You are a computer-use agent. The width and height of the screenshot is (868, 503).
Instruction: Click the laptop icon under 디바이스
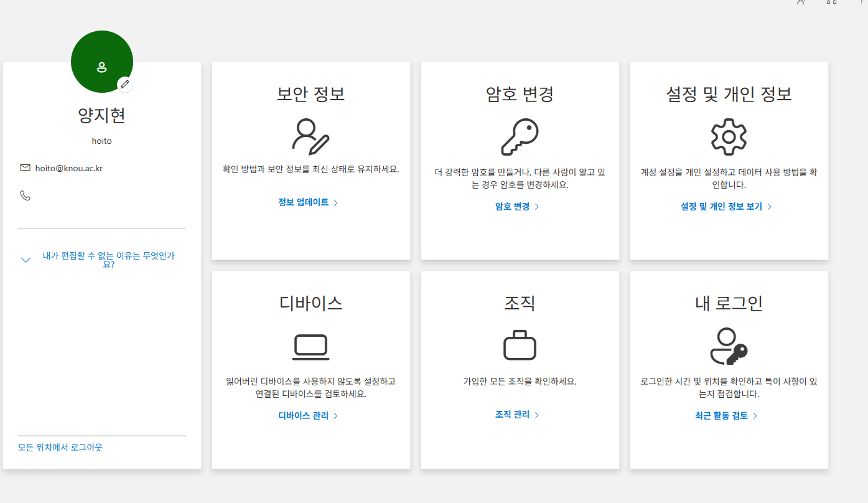click(311, 347)
